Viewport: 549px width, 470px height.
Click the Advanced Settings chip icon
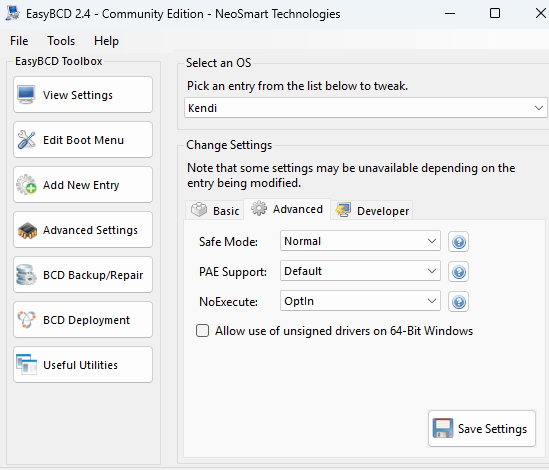pos(27,230)
